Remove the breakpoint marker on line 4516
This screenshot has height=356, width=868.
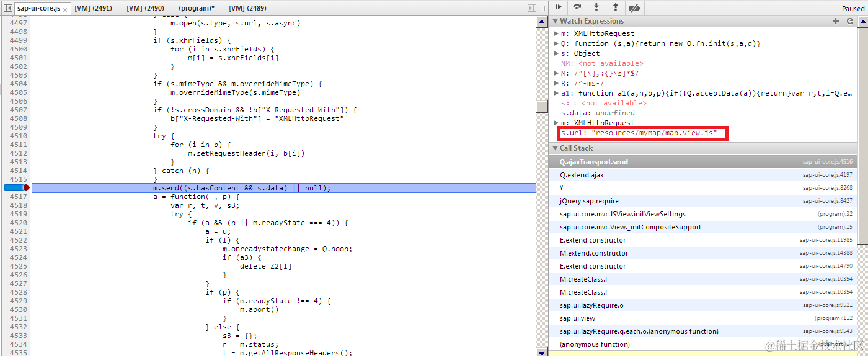[17, 188]
